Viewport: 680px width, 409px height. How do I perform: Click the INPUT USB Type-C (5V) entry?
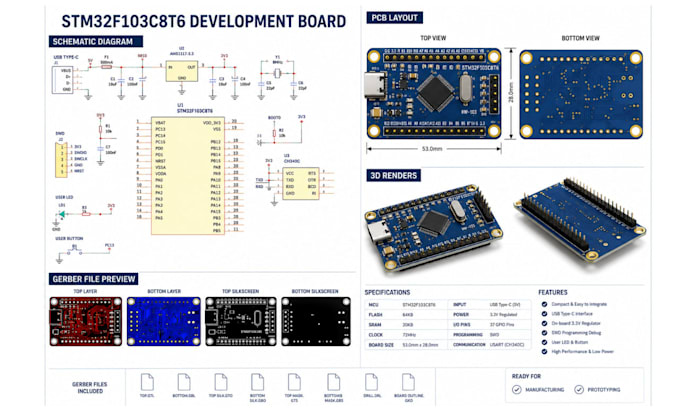tap(490, 304)
